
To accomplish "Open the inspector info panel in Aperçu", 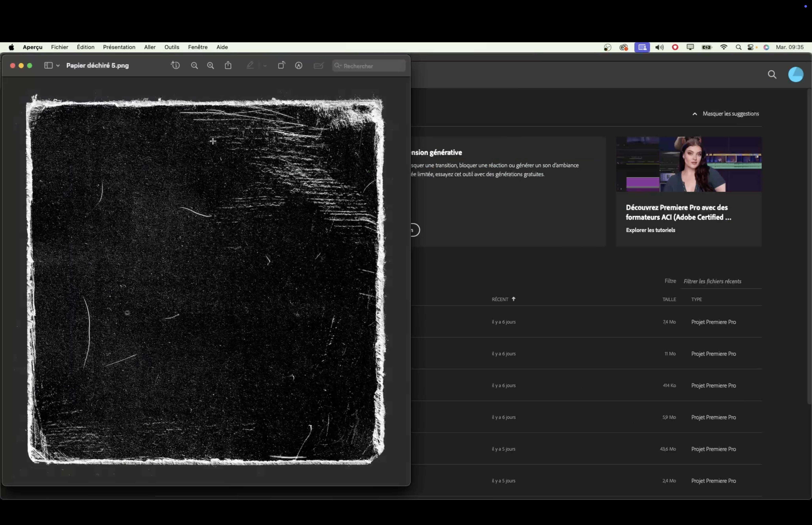I will 175,65.
